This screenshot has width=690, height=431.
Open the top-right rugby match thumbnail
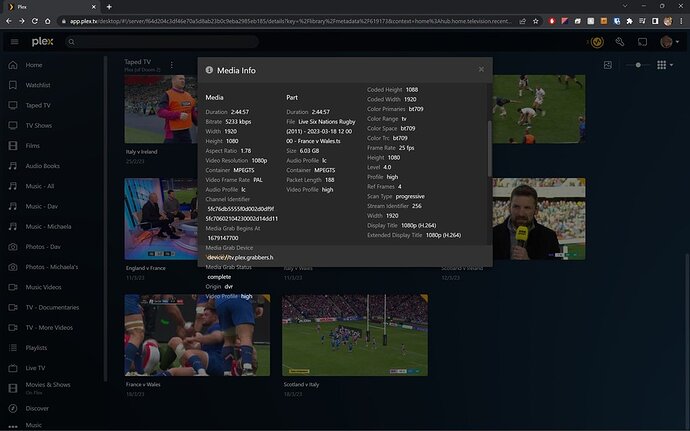(539, 109)
